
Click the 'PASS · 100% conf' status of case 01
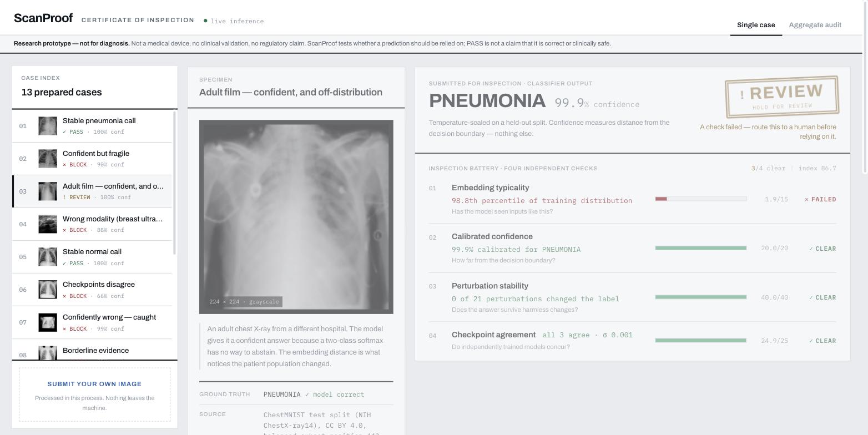tap(93, 132)
